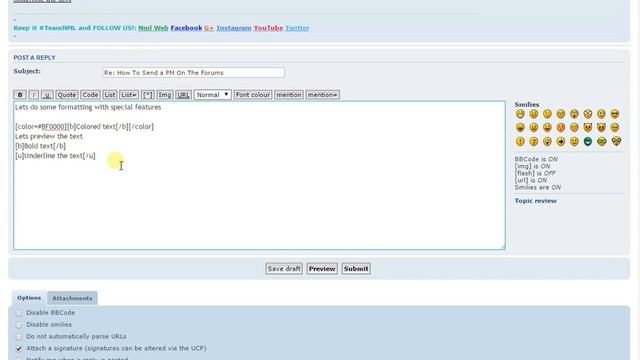The width and height of the screenshot is (640, 360).
Task: Check the Disable BBCode option
Action: pyautogui.click(x=19, y=313)
